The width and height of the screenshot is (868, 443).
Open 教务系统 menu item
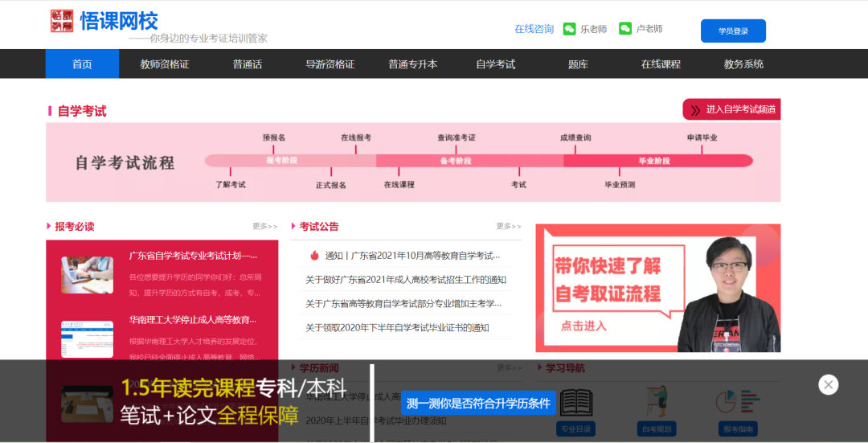(x=743, y=64)
